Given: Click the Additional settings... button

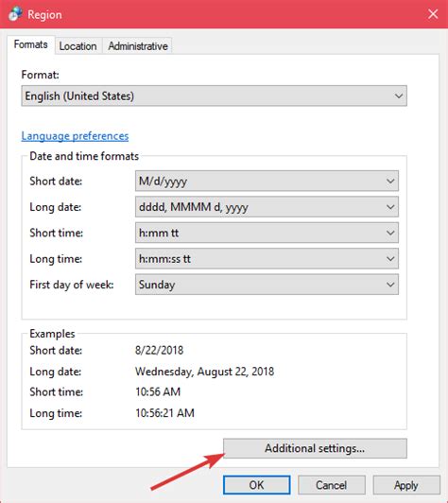Looking at the screenshot, I should 315,448.
